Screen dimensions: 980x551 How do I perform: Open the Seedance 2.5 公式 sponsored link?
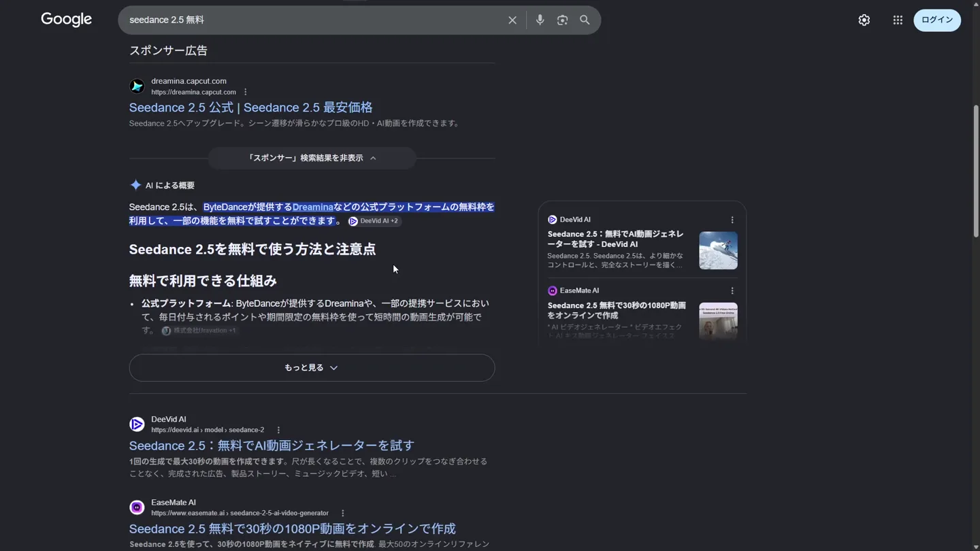pos(250,107)
